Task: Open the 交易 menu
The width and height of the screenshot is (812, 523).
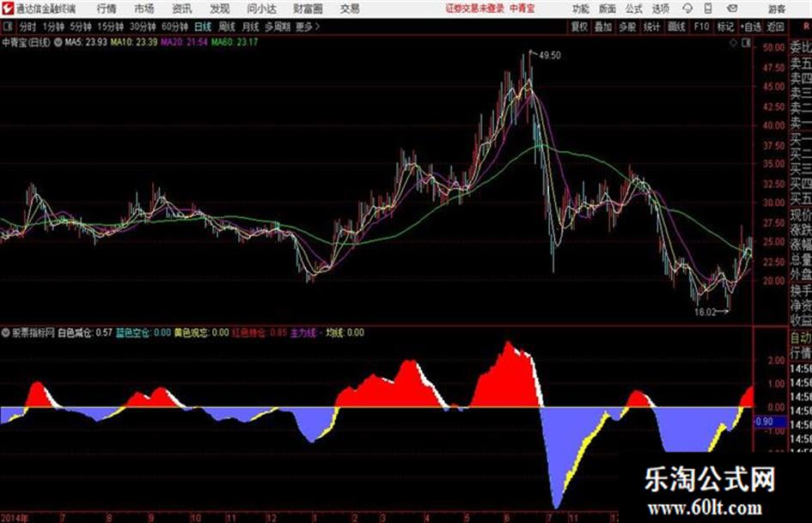Action: [350, 9]
